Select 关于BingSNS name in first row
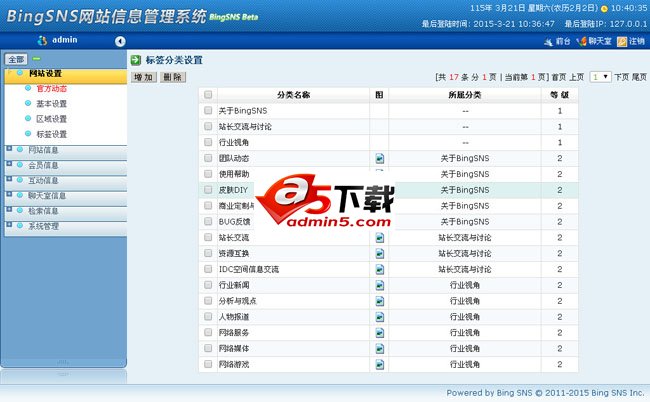Viewport: 650px width, 402px height. tap(243, 111)
